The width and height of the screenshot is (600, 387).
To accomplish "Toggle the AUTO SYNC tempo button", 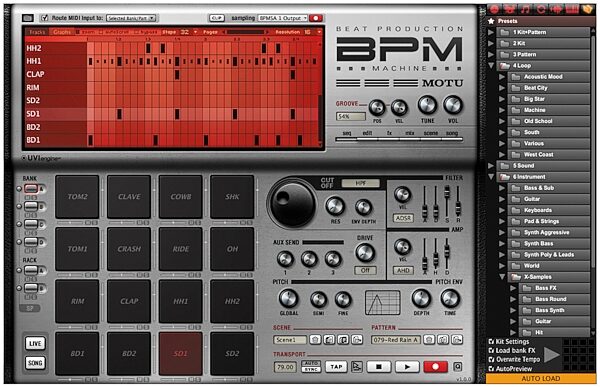I will 311,366.
